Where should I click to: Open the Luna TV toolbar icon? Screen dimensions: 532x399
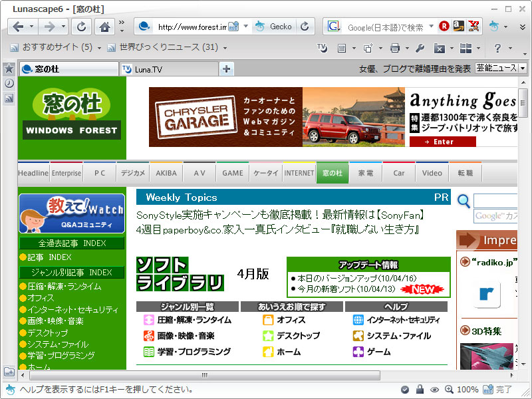322,48
